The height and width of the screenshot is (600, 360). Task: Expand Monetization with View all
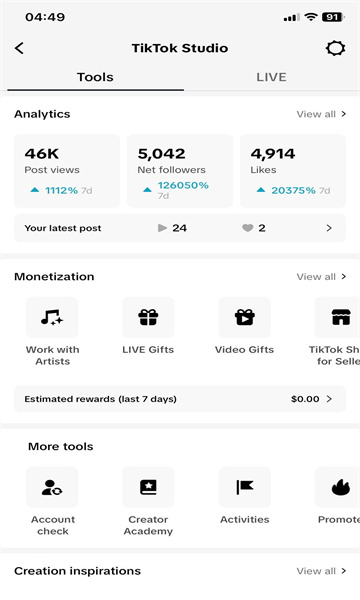(321, 277)
